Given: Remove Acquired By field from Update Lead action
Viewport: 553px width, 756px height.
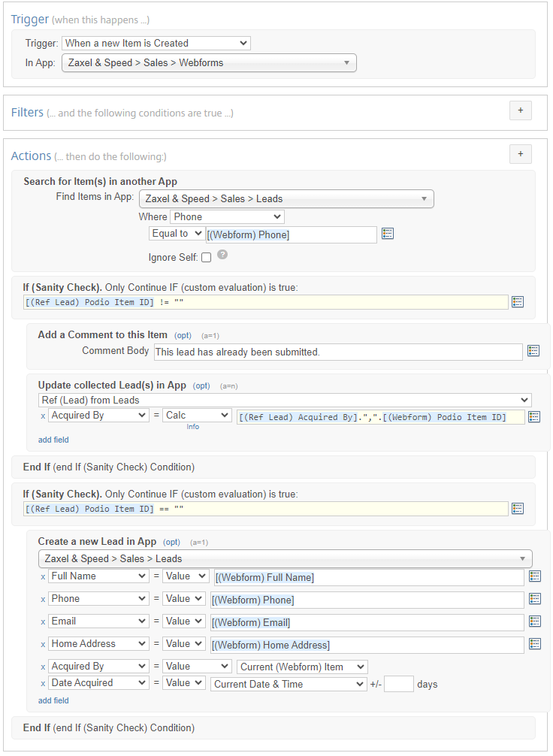Looking at the screenshot, I should pos(43,416).
